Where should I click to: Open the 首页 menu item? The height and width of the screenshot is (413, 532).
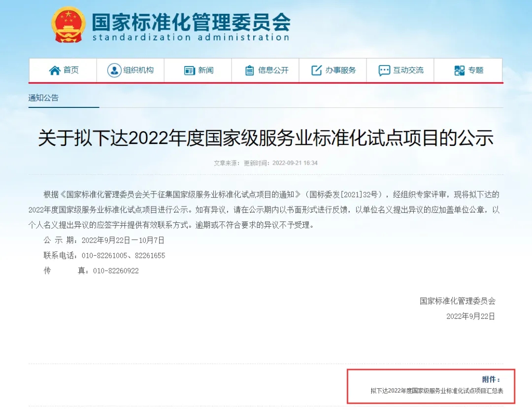click(x=63, y=70)
